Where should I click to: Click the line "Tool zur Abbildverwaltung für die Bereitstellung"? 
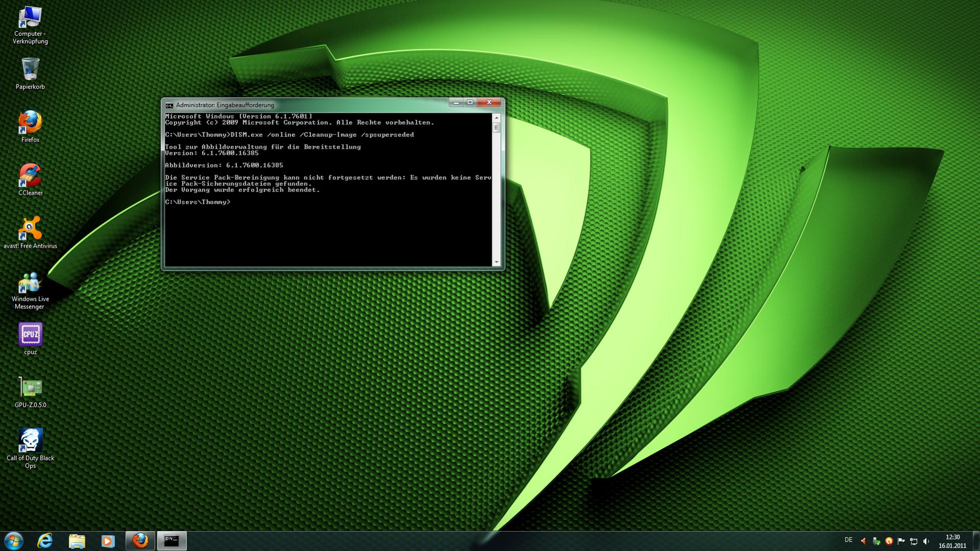(263, 147)
